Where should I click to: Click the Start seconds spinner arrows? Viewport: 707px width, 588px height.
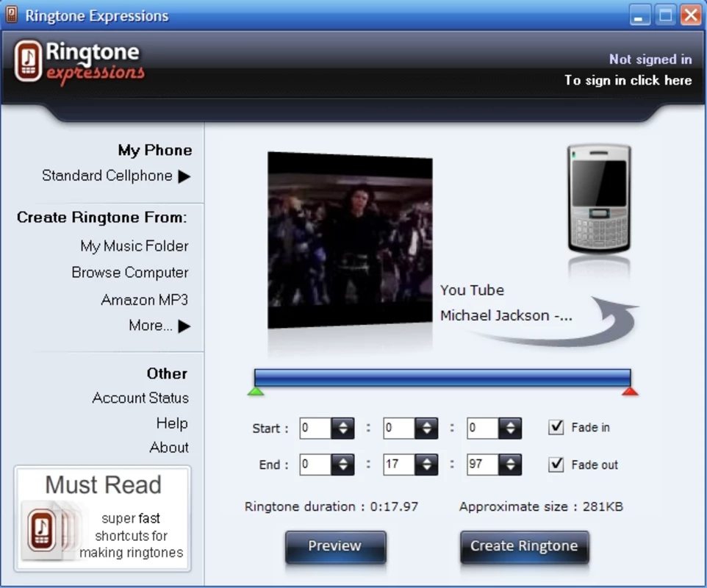click(x=426, y=428)
